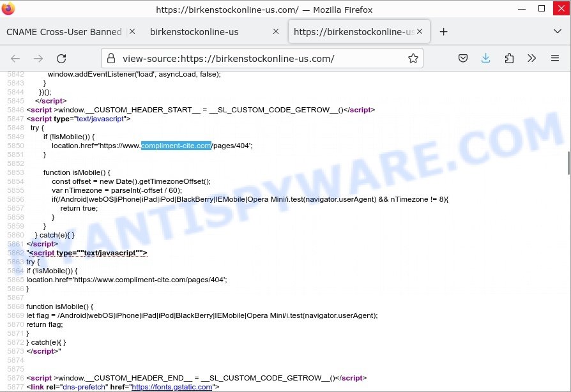Image resolution: width=571 pixels, height=392 pixels.
Task: Click 'let flag =' line 5869
Action: (202, 315)
